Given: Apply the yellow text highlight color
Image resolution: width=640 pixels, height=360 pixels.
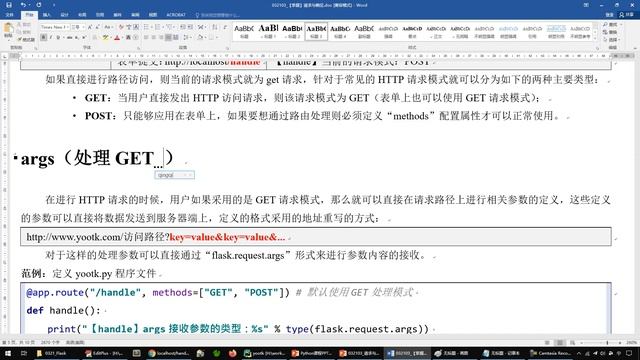Looking at the screenshot, I should tap(105, 37).
